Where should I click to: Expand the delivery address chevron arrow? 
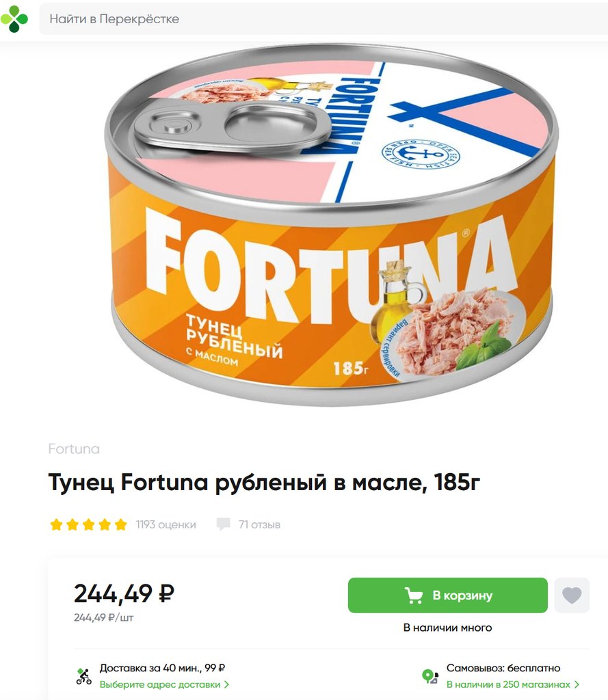226,684
